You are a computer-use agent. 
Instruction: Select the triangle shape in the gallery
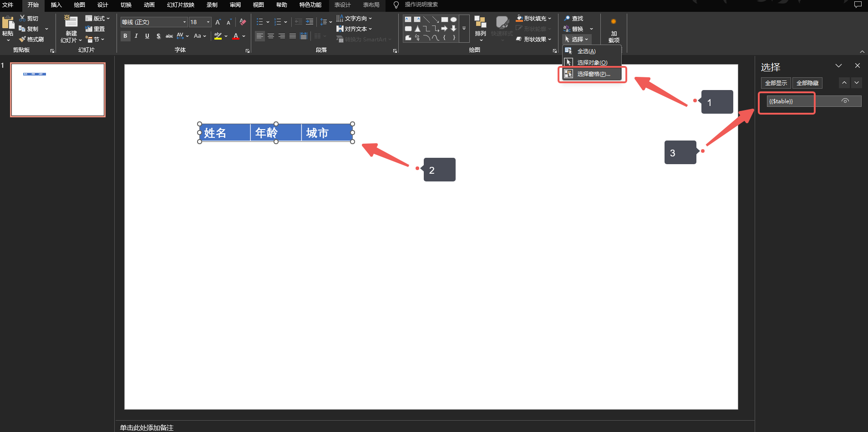(417, 28)
